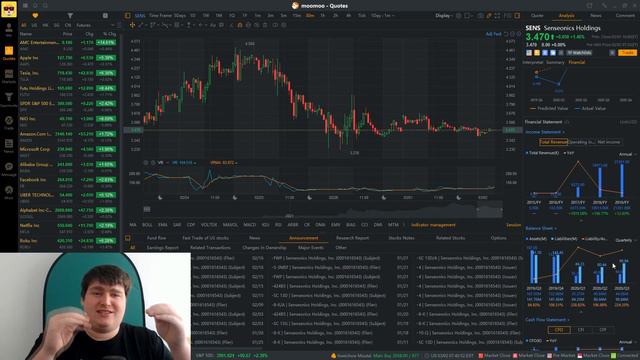
Task: Filter announcements by Earnings Report
Action: coord(162,248)
